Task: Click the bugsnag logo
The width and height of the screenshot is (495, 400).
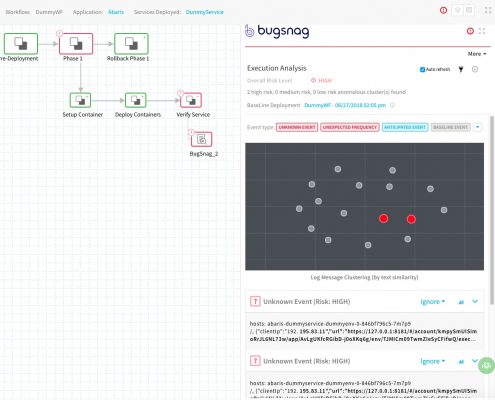Action: click(x=277, y=31)
